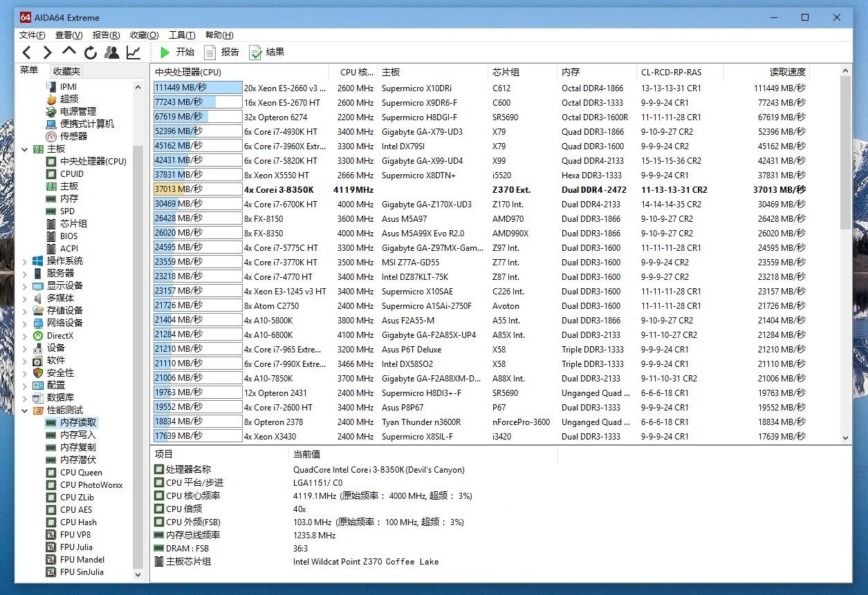Select the highlighted 37013 MB/秒 bar
The height and width of the screenshot is (595, 868).
tap(198, 189)
